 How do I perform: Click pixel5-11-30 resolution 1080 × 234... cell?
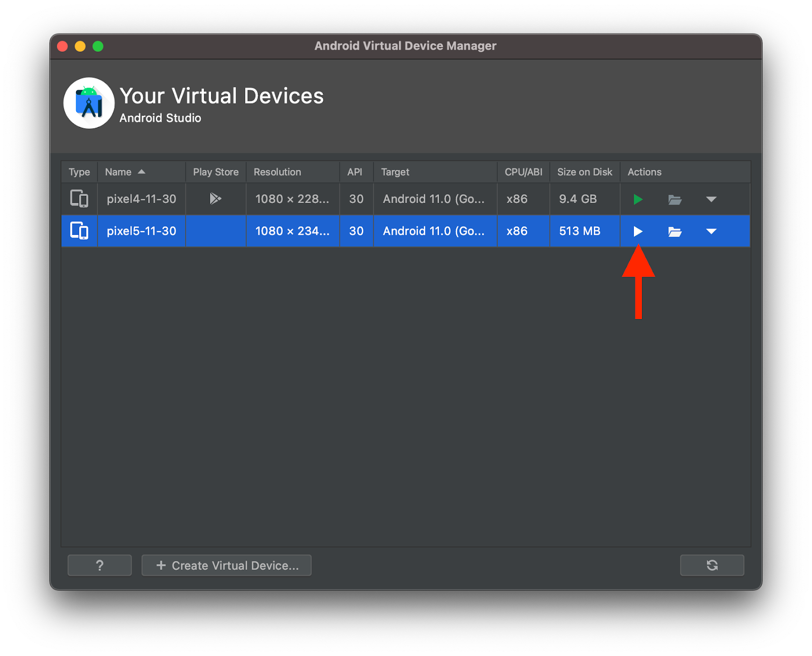(x=293, y=231)
